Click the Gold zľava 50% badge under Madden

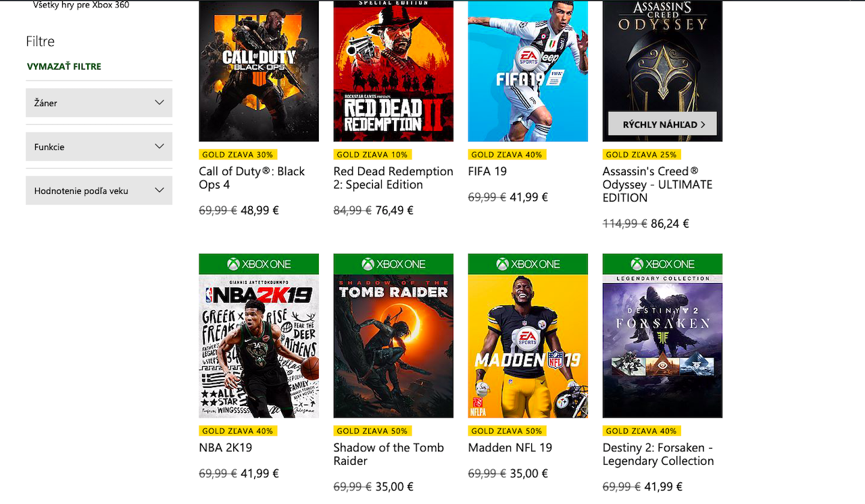click(x=507, y=431)
